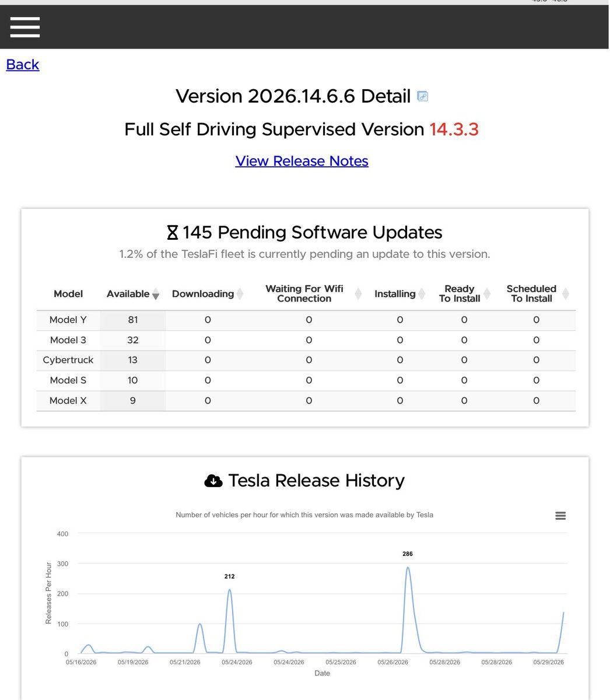Sort by Waiting For Wifi Connection column
Image resolution: width=610 pixels, height=700 pixels.
pyautogui.click(x=308, y=294)
